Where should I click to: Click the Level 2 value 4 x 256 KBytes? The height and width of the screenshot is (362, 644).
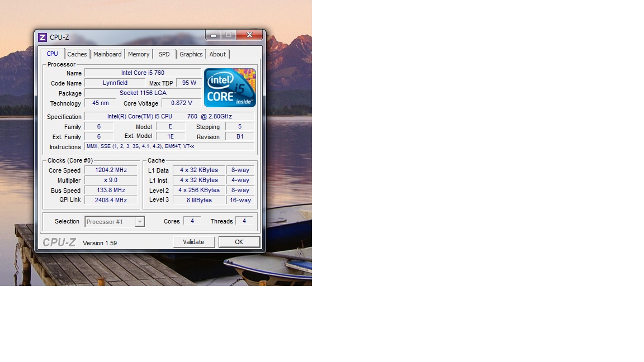(199, 190)
